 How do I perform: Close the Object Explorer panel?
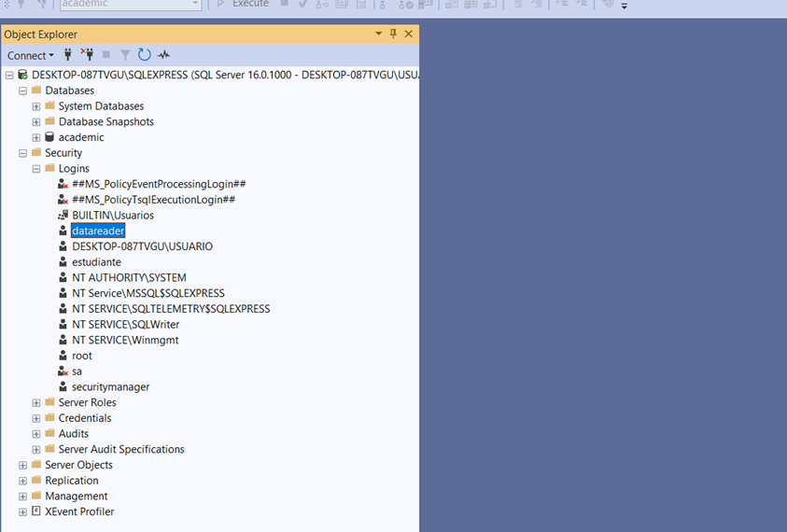409,34
